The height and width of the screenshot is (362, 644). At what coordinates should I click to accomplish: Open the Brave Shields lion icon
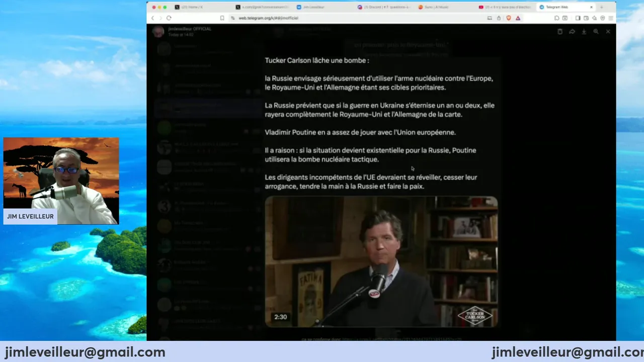[x=509, y=18]
